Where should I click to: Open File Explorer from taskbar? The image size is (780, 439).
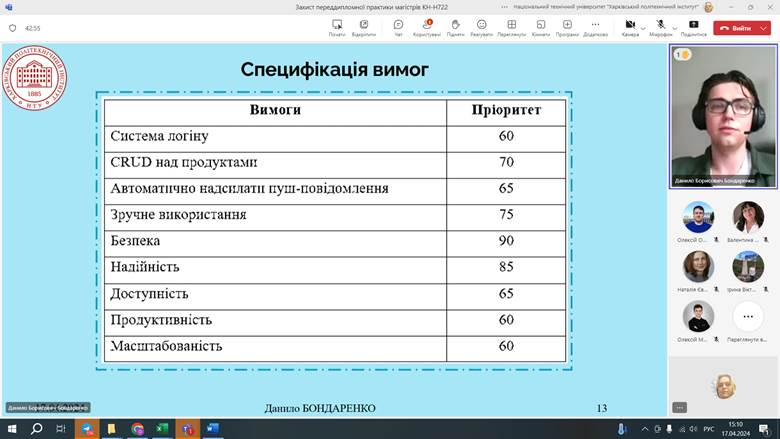(112, 429)
